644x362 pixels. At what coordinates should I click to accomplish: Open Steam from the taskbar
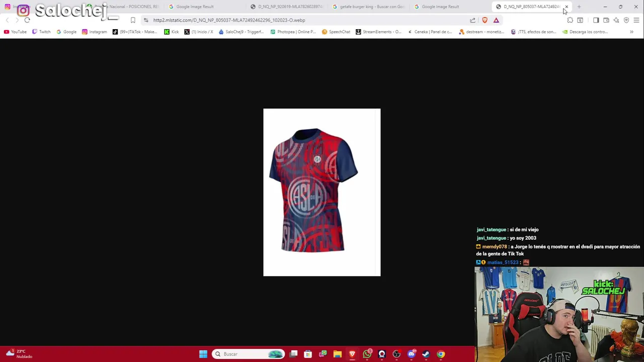click(x=426, y=354)
